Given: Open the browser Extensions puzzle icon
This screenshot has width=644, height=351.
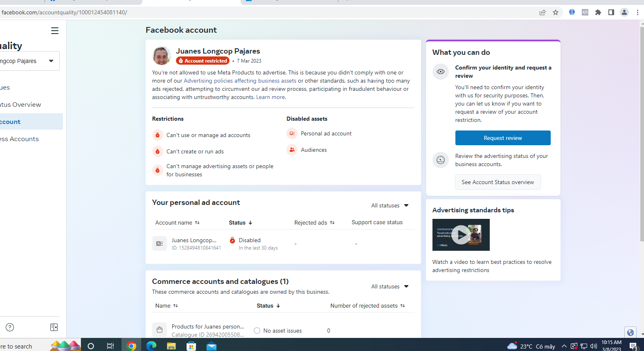Looking at the screenshot, I should click(598, 12).
